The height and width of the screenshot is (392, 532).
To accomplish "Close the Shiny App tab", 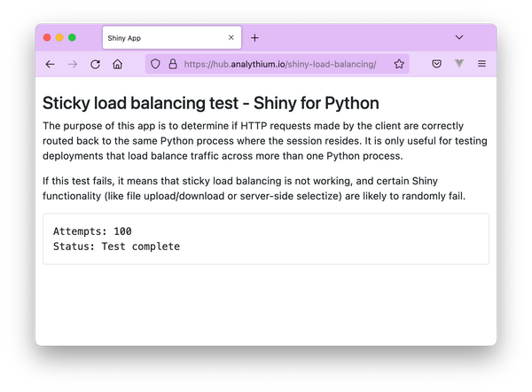I will click(x=231, y=37).
